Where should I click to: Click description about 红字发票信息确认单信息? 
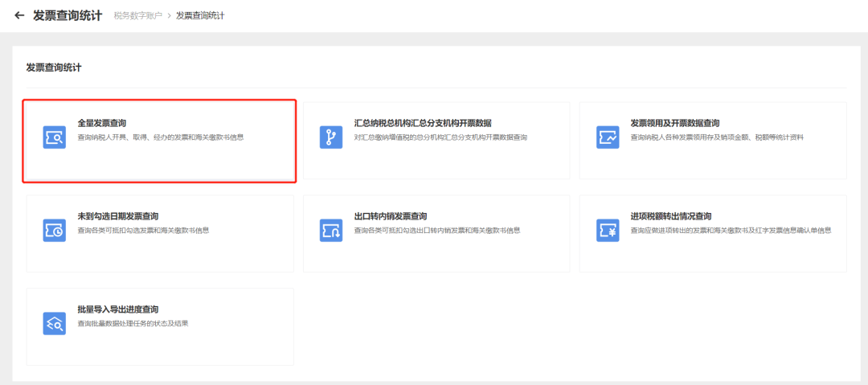pyautogui.click(x=731, y=231)
